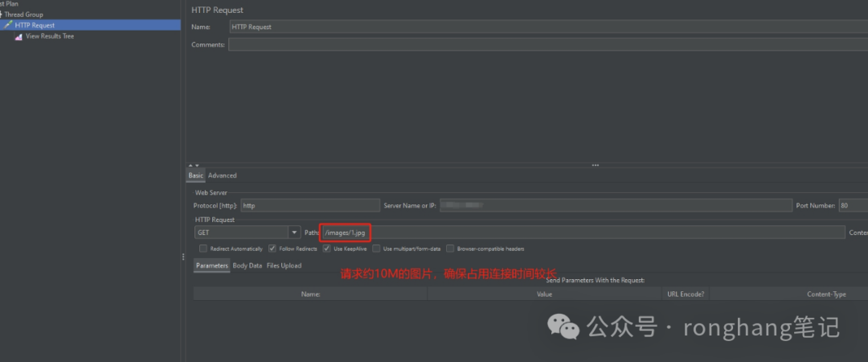Viewport: 868px width, 362px height.
Task: Click the divider grip dots between panels
Action: [183, 257]
